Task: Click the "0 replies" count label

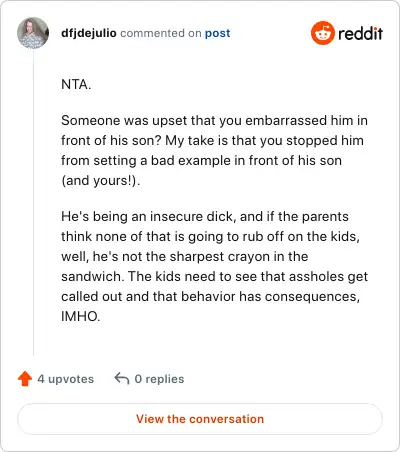Action: point(159,379)
